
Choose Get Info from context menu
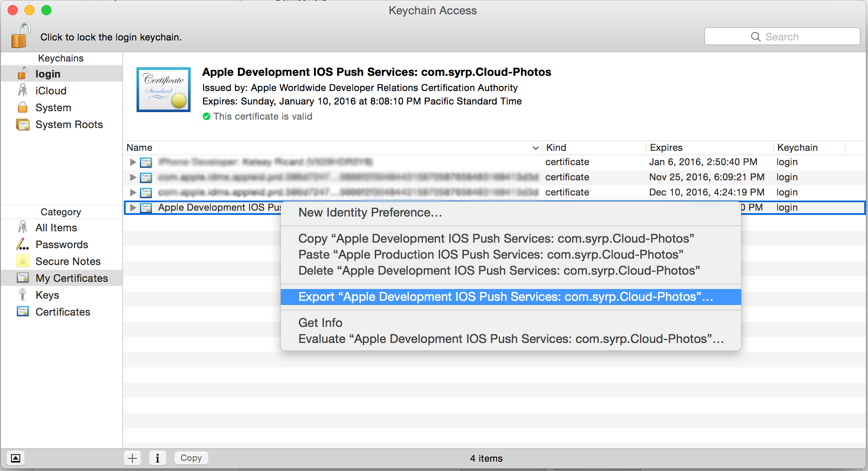(511, 323)
